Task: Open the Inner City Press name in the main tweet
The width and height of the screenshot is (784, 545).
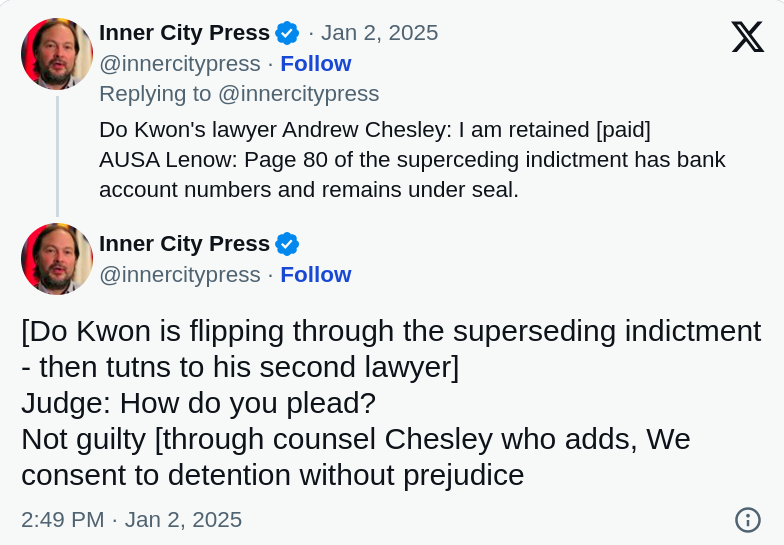Action: 184,244
